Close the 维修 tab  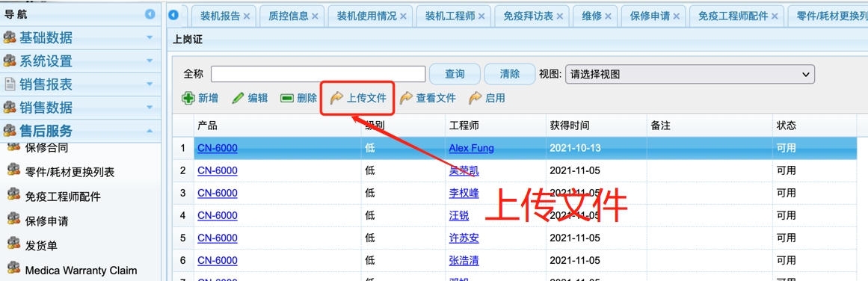click(608, 16)
